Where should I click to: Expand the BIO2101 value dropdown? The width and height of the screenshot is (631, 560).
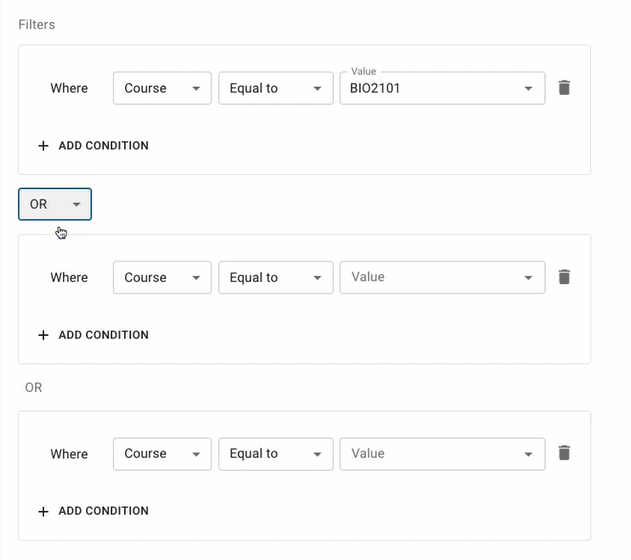tap(442, 88)
